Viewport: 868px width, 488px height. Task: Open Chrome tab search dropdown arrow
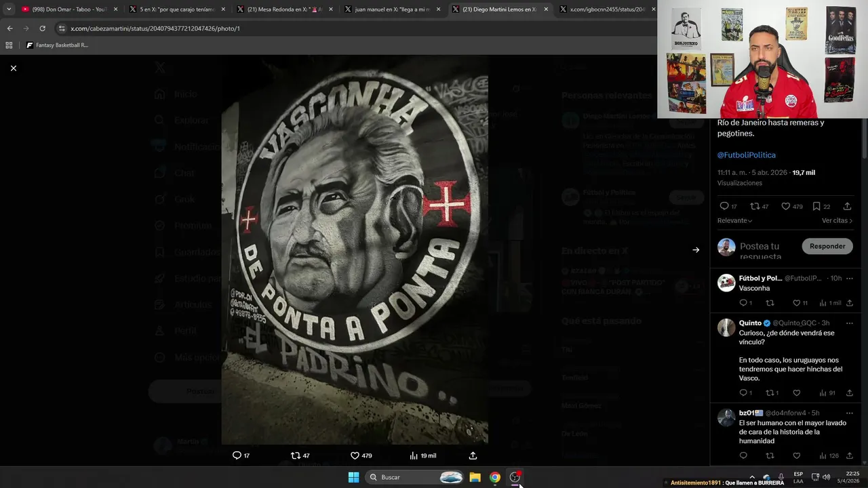(9, 9)
